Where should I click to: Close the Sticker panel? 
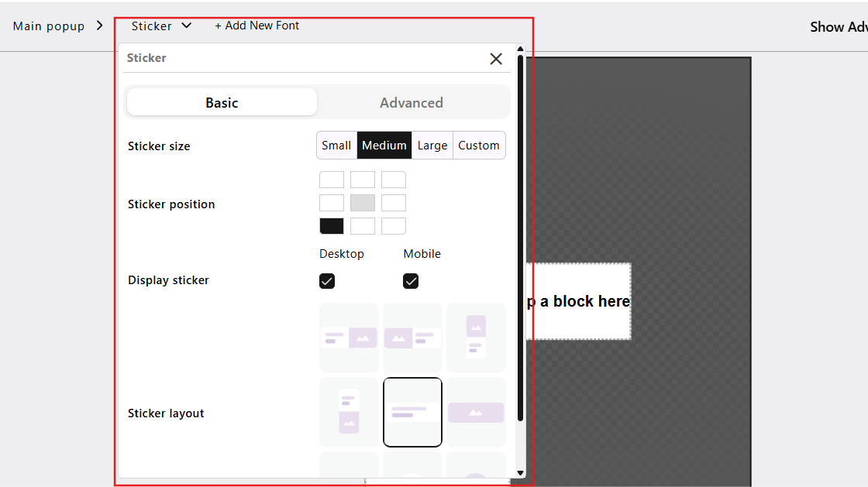[496, 59]
